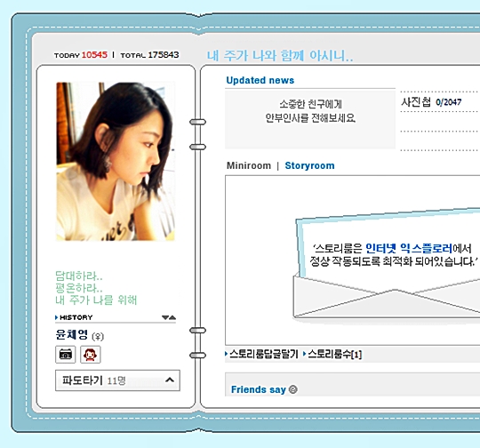480x448 pixels.
Task: Click the arrow bullet before 스토리룸답글달기
Action: [x=227, y=354]
